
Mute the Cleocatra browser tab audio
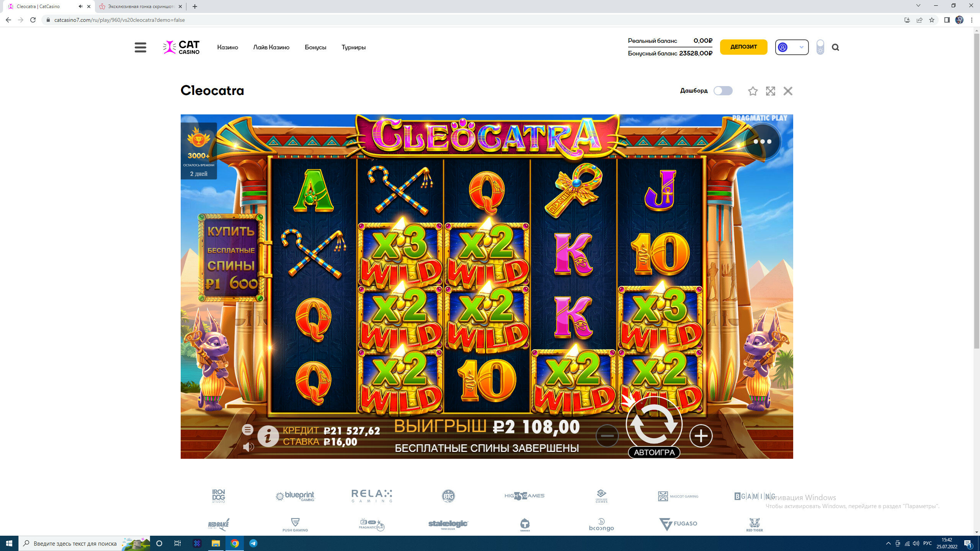(x=80, y=7)
